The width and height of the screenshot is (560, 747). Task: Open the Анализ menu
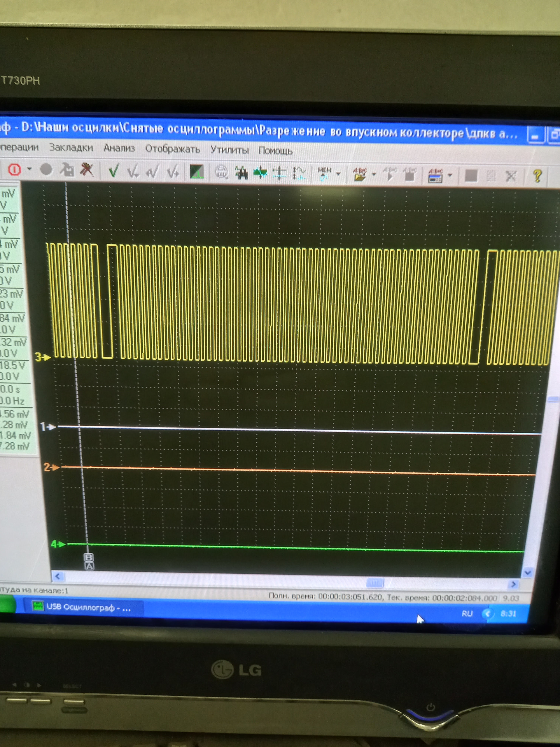(x=119, y=148)
